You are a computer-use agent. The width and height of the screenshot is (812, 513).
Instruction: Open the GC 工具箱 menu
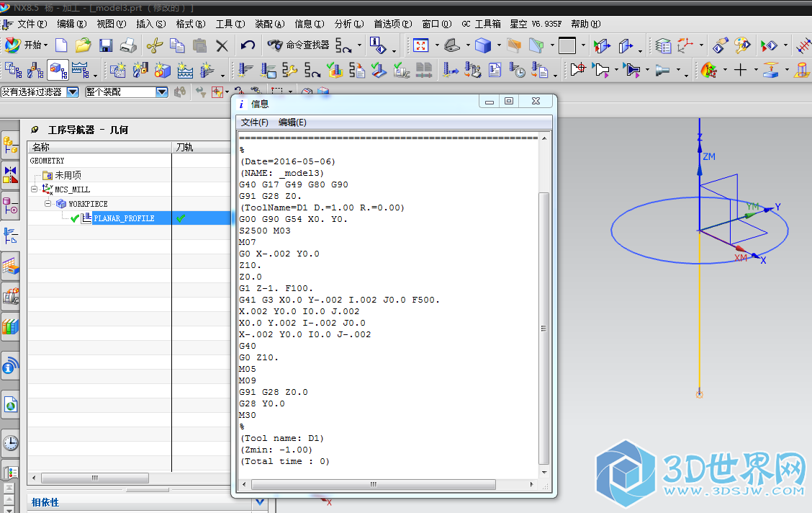[481, 24]
